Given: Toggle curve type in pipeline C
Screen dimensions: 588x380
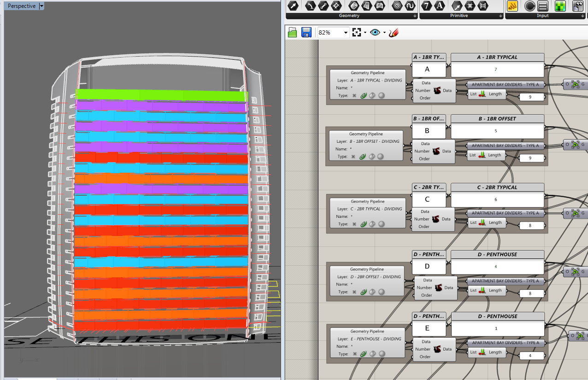Looking at the screenshot, I should click(x=363, y=224).
